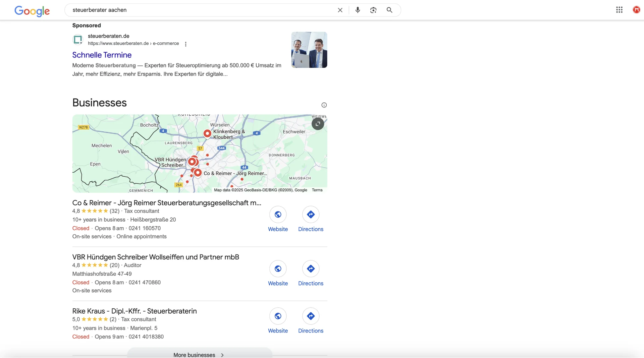The image size is (644, 358).
Task: Expand the businesses map to fullscreen
Action: [318, 124]
